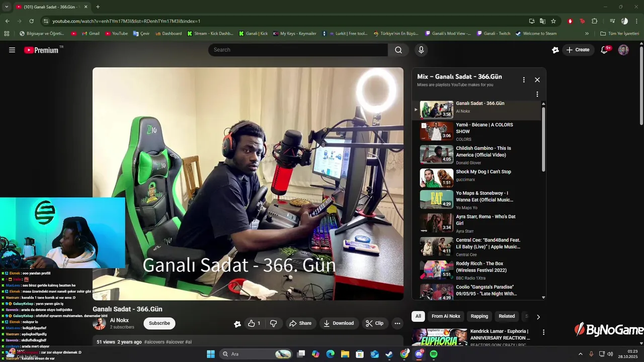This screenshot has height=362, width=644.
Task: Click the Windows taskbar search box
Action: coord(257,354)
